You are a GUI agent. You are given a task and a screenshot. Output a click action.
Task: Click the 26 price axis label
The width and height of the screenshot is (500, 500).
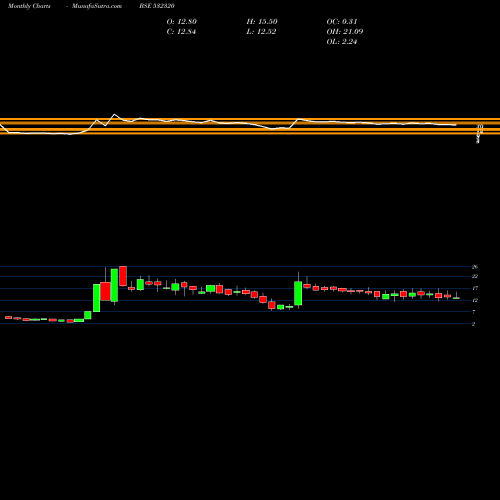click(x=475, y=267)
